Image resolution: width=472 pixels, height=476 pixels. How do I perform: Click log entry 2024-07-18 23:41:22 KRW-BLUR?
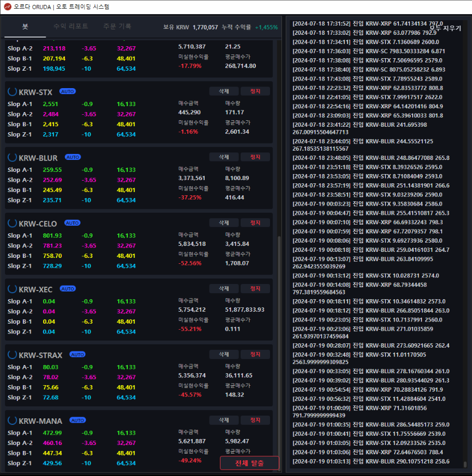(360, 128)
